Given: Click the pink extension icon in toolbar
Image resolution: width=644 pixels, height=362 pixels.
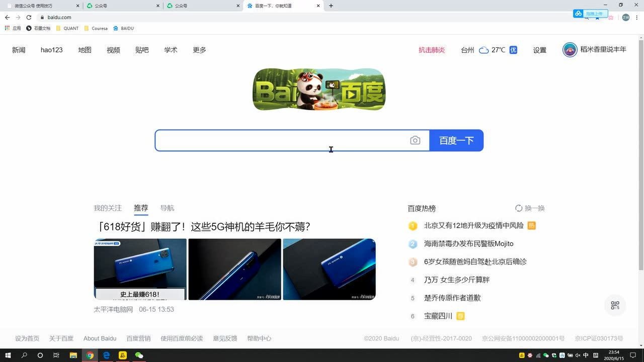Looking at the screenshot, I should 611,18.
